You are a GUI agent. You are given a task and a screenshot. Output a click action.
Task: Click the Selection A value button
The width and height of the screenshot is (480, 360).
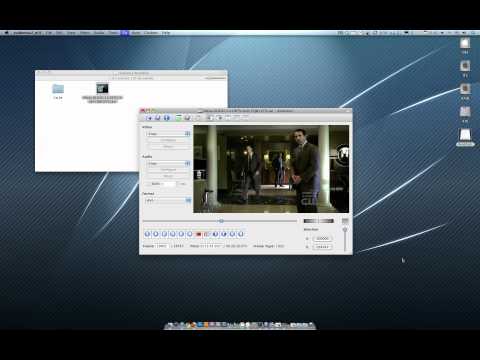click(322, 238)
